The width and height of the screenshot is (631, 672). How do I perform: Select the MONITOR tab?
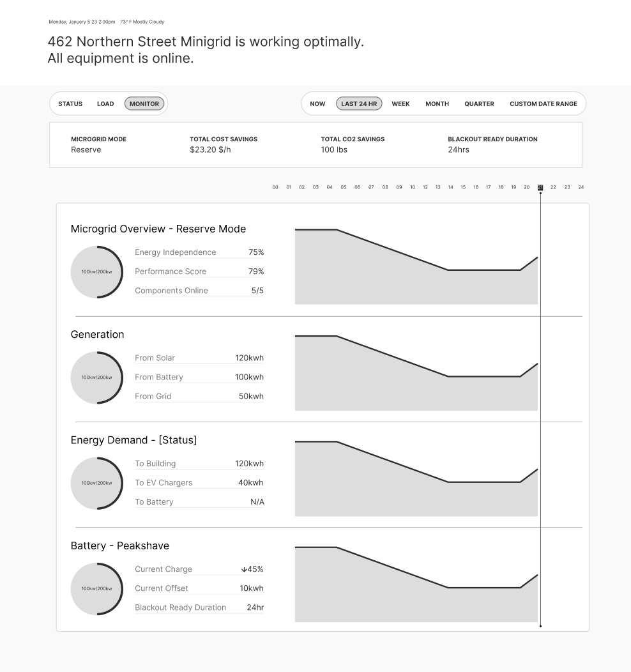pyautogui.click(x=144, y=103)
